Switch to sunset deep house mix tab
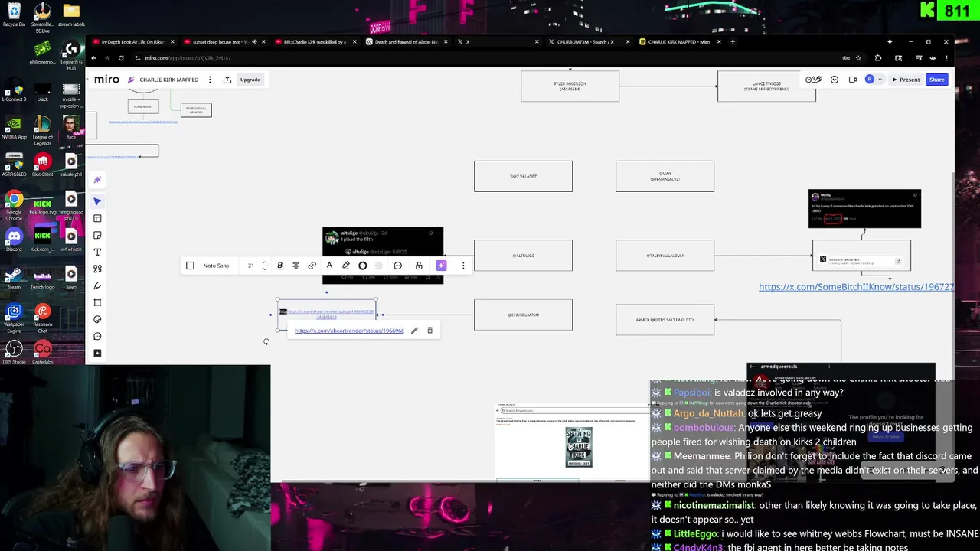This screenshot has width=980, height=551. (x=224, y=42)
